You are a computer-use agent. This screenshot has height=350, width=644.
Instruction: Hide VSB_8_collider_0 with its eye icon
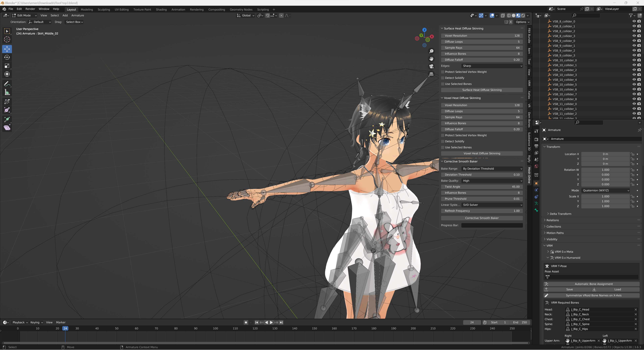pos(634,21)
